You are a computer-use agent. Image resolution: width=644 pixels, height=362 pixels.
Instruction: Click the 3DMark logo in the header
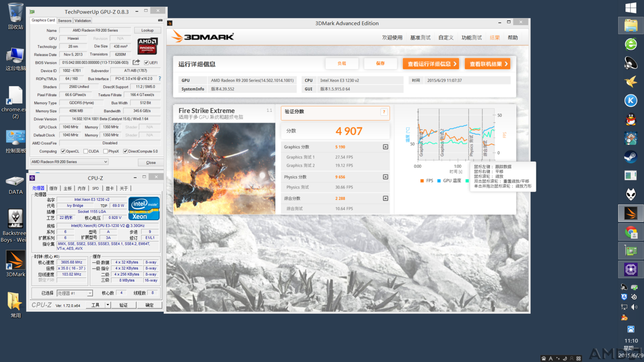point(203,37)
